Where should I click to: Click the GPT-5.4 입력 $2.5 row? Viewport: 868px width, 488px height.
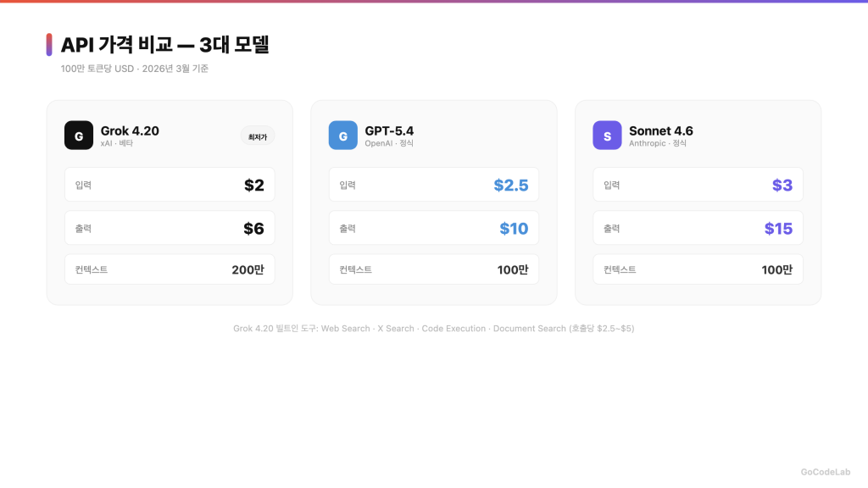click(x=433, y=185)
